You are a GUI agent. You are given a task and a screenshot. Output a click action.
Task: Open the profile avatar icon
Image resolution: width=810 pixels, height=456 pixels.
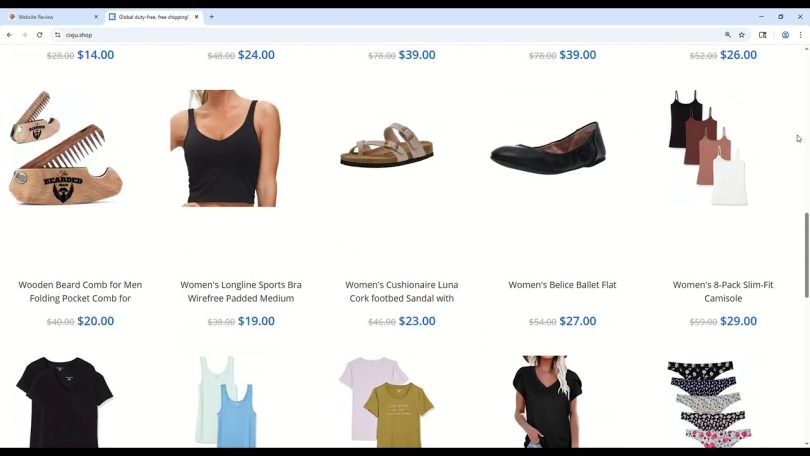pos(785,35)
